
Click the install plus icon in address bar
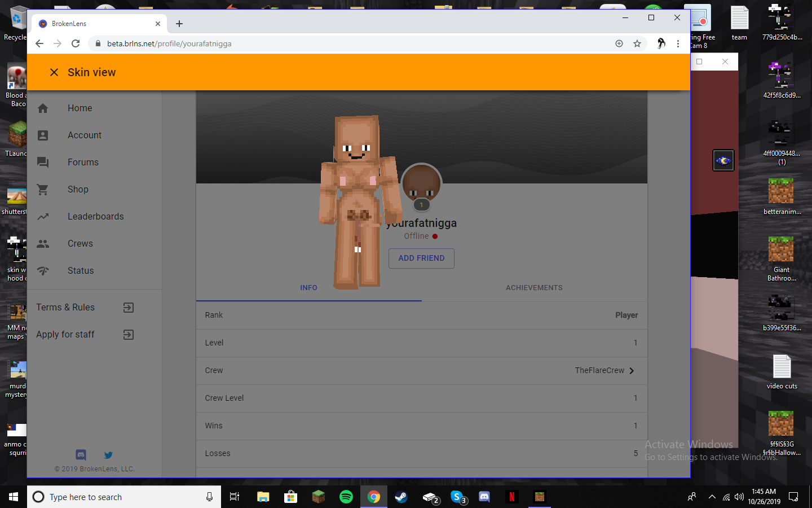point(619,43)
